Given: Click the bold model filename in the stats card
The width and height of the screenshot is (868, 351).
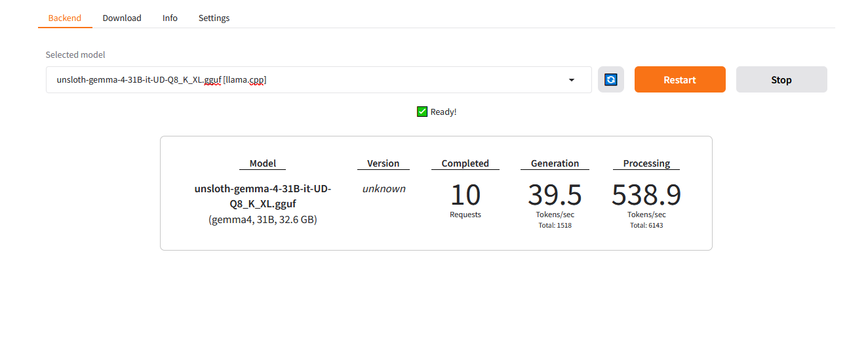Looking at the screenshot, I should point(263,196).
